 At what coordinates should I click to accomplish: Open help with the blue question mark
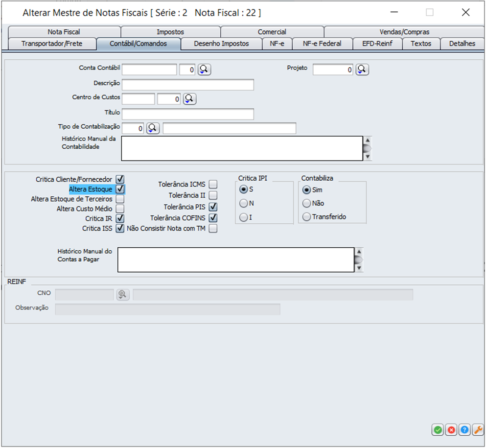pyautogui.click(x=464, y=430)
